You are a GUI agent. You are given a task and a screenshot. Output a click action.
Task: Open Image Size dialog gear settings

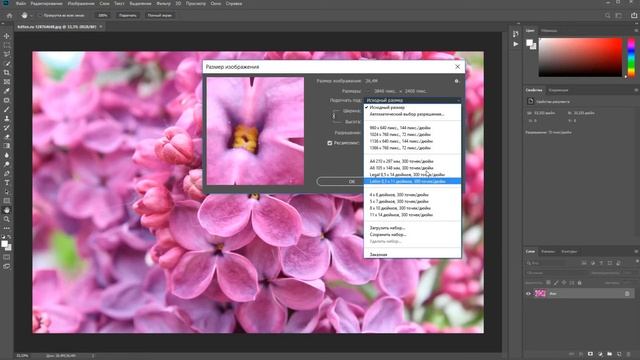pos(457,81)
